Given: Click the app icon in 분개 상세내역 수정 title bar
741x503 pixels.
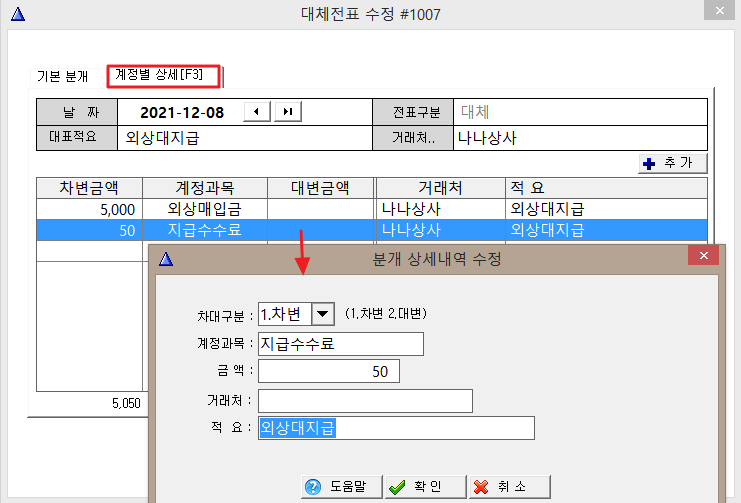Looking at the screenshot, I should coord(166,259).
